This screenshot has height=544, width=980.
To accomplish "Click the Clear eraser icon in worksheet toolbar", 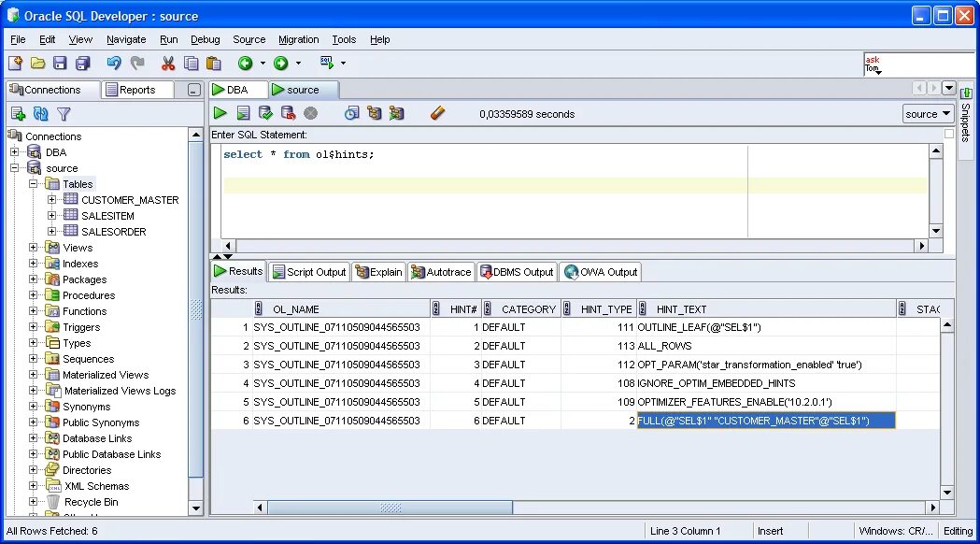I will [437, 112].
